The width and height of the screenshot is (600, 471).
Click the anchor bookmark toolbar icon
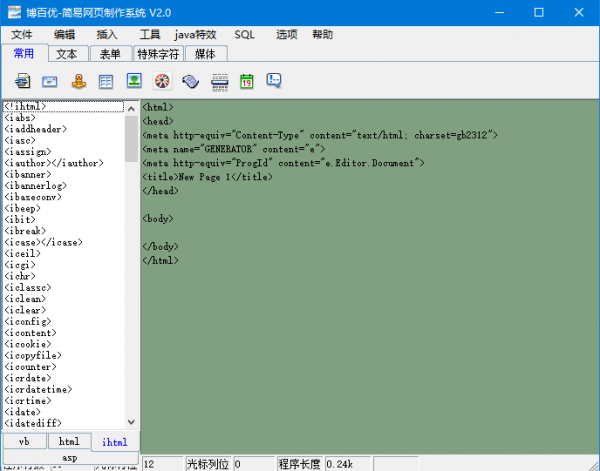tap(78, 81)
